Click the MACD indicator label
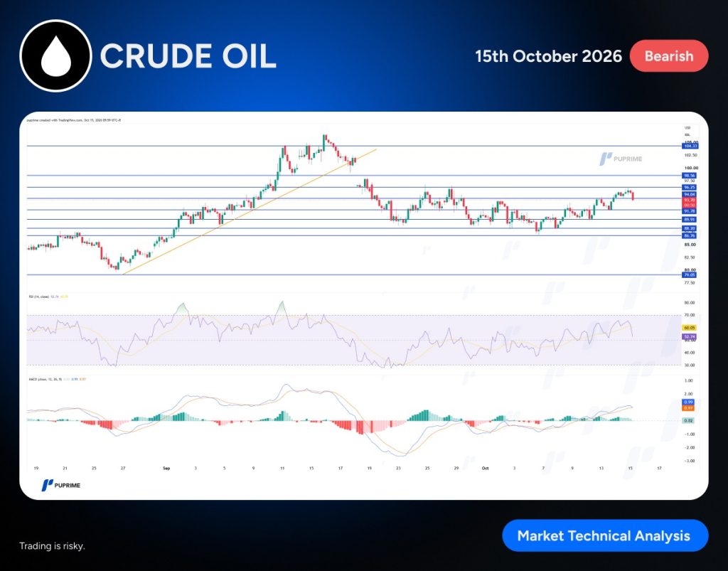The width and height of the screenshot is (728, 571). (45, 379)
